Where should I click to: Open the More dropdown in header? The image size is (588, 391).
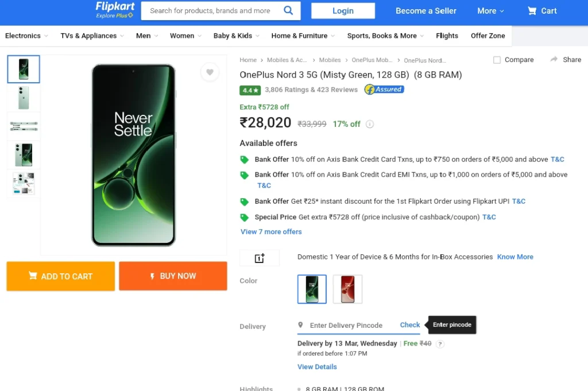tap(490, 11)
